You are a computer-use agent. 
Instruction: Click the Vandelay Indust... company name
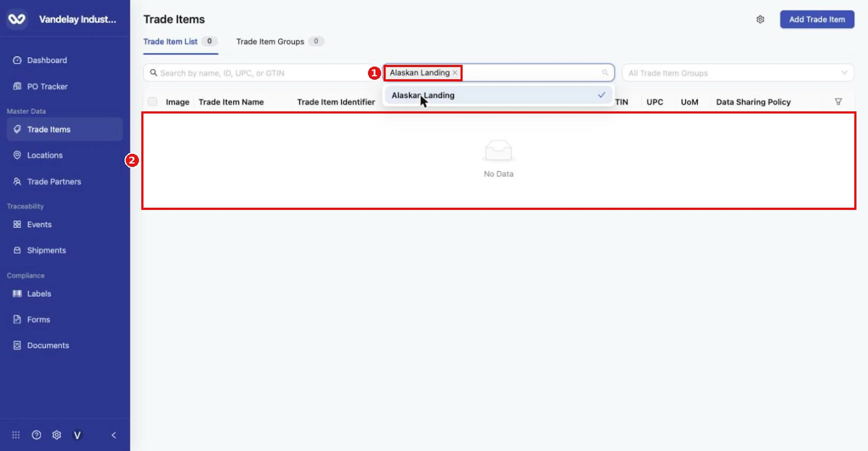click(78, 19)
